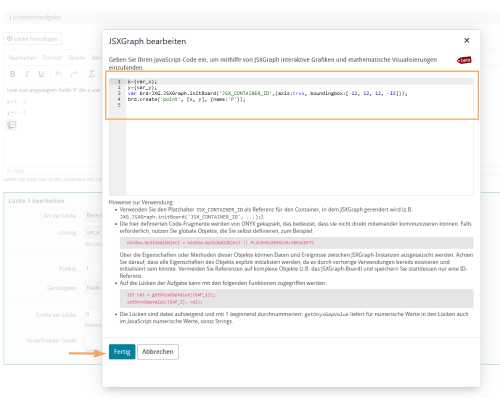Viewport: 500px width, 398px height.
Task: Click the red beta badge icon
Action: 464,60
